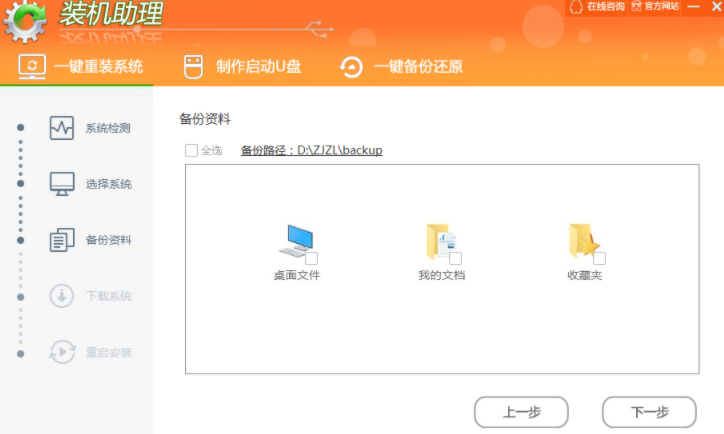Select the 我的文档 folder icon
The height and width of the screenshot is (434, 724).
(440, 241)
